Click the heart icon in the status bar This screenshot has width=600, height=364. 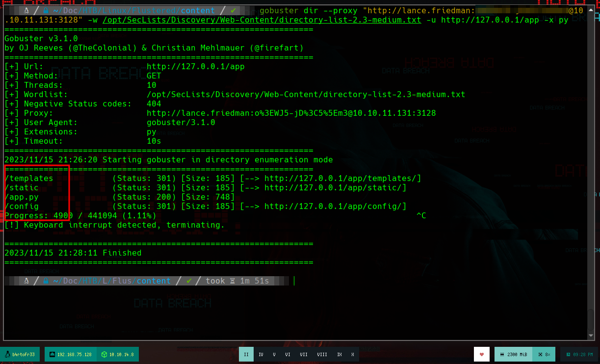[x=482, y=354]
